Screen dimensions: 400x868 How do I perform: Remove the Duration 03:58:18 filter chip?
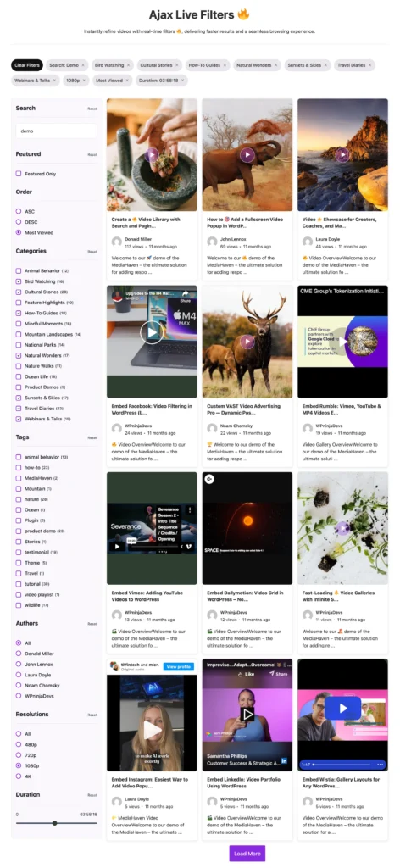182,81
